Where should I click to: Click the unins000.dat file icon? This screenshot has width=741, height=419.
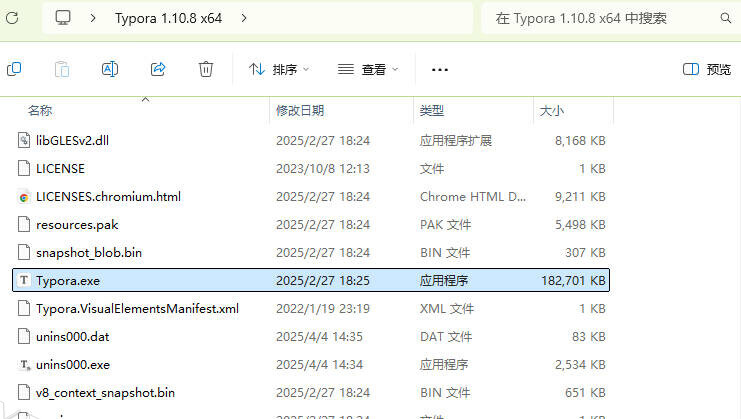[24, 336]
